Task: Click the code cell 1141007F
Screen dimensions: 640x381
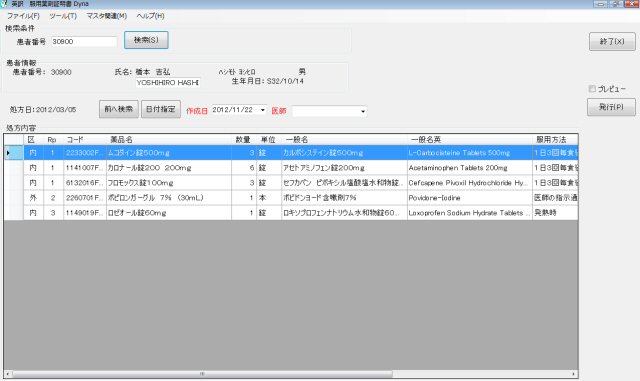Action: click(85, 168)
